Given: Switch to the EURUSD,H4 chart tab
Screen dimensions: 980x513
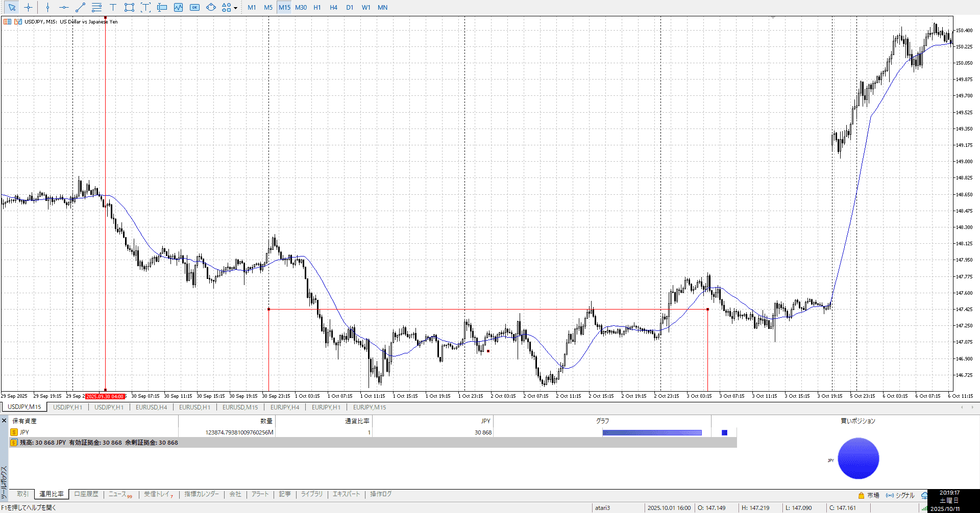Looking at the screenshot, I should coord(151,407).
